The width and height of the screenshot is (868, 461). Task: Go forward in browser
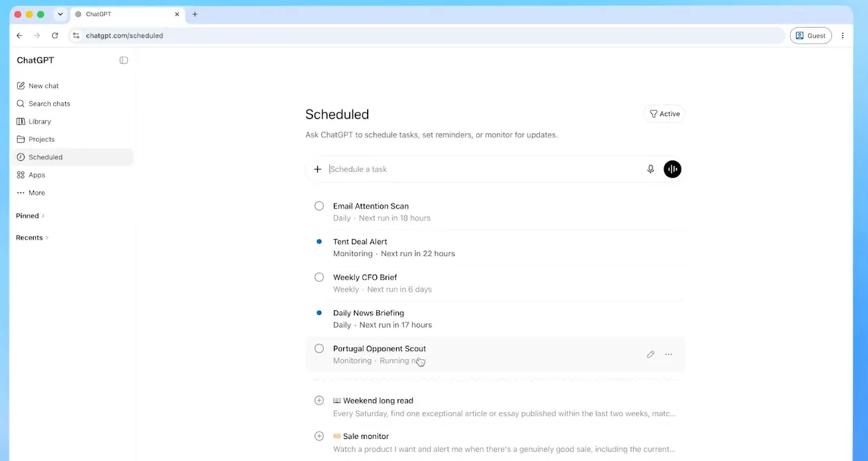(x=37, y=36)
